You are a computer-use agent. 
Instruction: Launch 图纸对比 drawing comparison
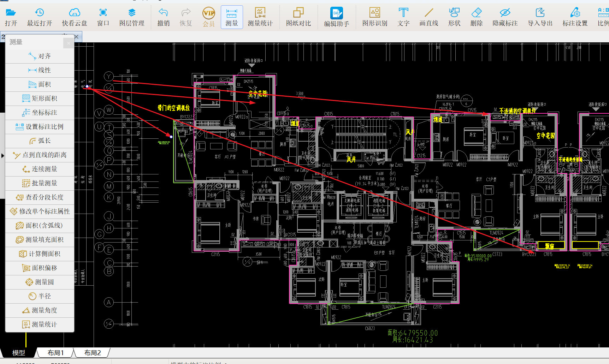(x=298, y=17)
